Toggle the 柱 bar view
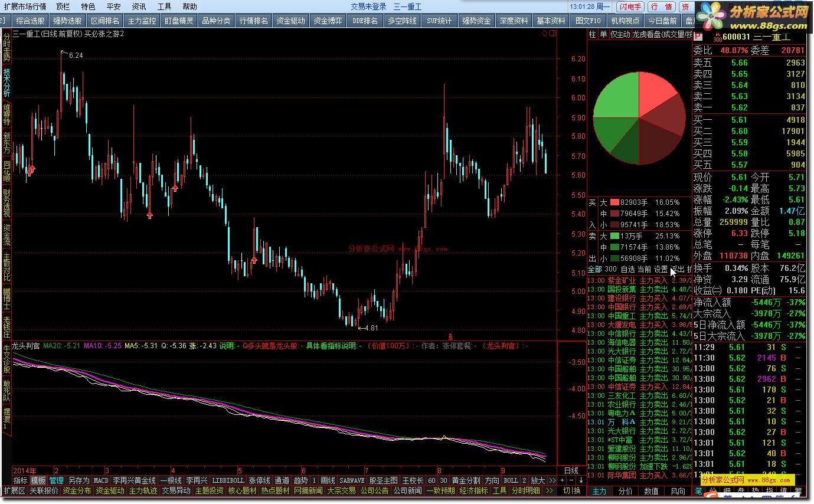 click(x=592, y=35)
